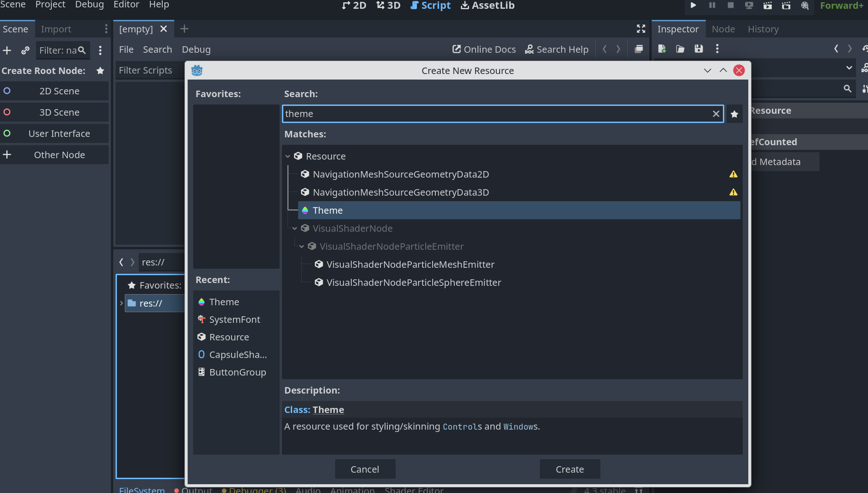Click the Godot logo icon in dialog title
868x493 pixels.
pyautogui.click(x=197, y=70)
